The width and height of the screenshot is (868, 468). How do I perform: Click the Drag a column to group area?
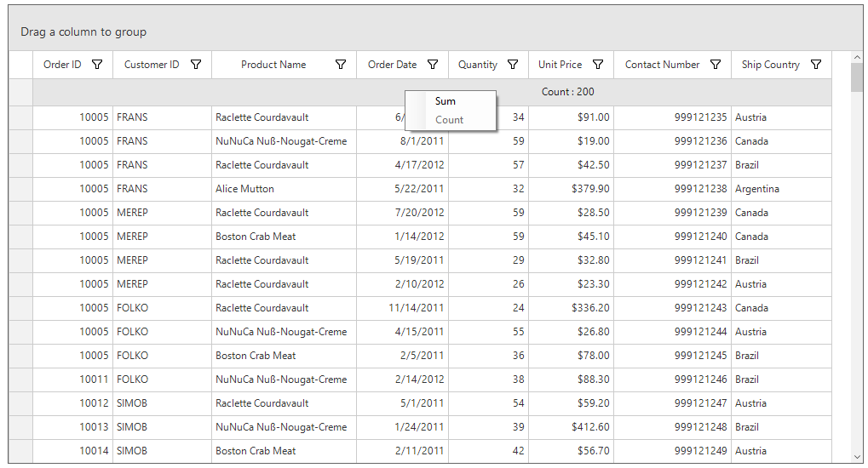pos(435,28)
